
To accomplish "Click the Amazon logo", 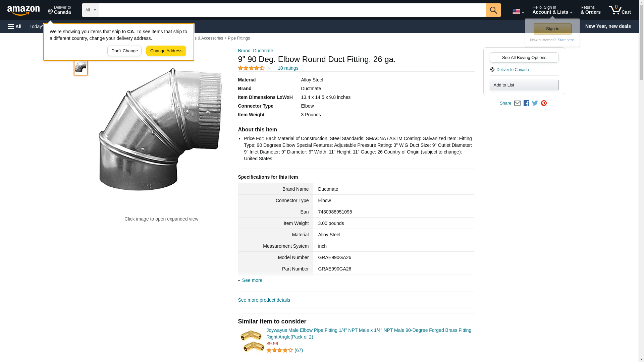I will click(x=23, y=10).
